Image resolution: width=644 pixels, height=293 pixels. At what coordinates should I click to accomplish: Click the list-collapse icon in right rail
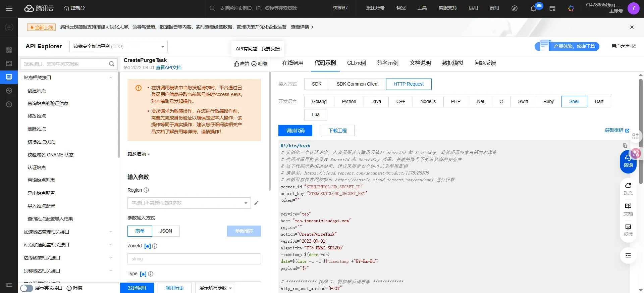point(628,255)
